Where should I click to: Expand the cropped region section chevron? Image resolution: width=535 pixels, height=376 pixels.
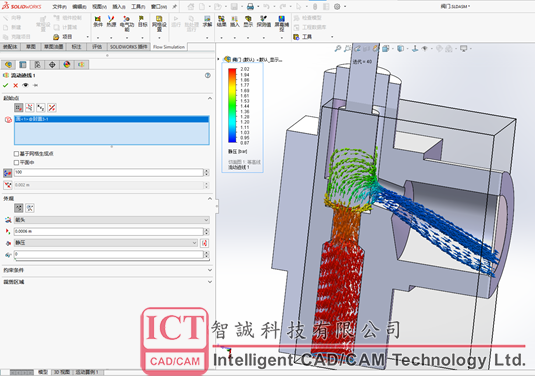(x=210, y=282)
